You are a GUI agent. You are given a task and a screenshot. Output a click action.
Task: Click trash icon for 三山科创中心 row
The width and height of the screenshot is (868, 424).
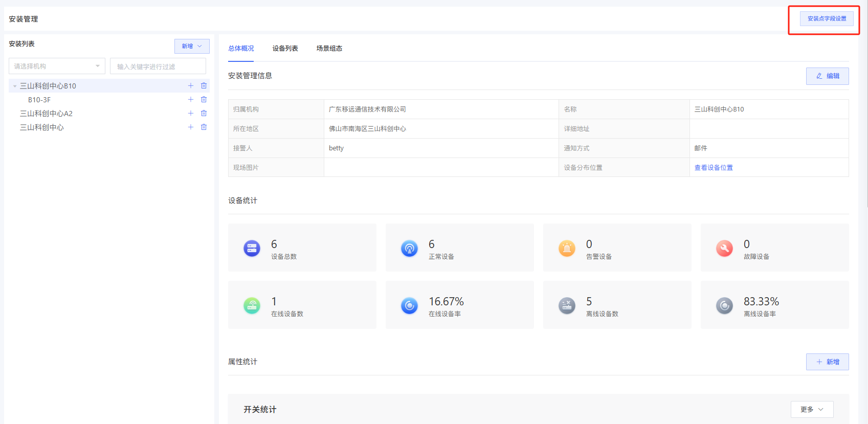pos(204,127)
